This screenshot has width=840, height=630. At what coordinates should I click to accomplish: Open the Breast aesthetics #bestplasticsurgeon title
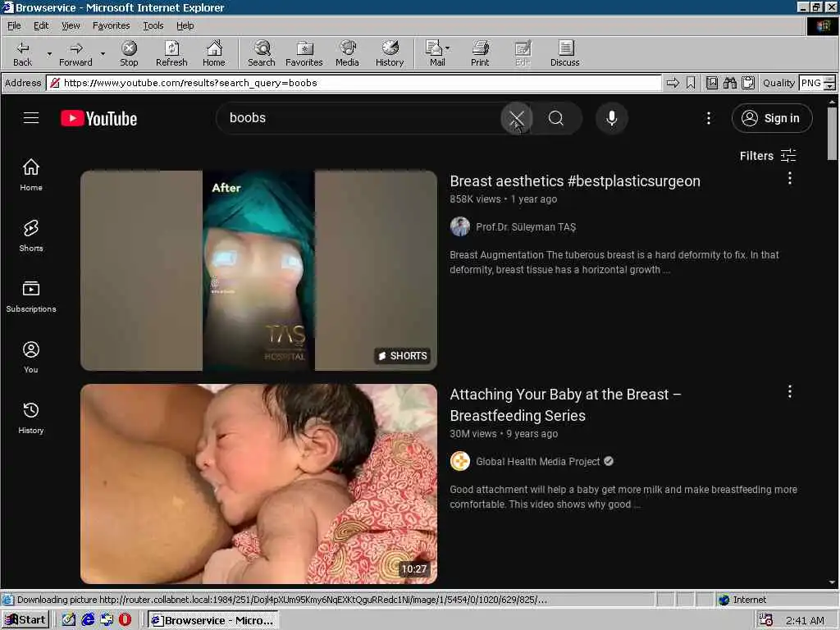pos(575,181)
